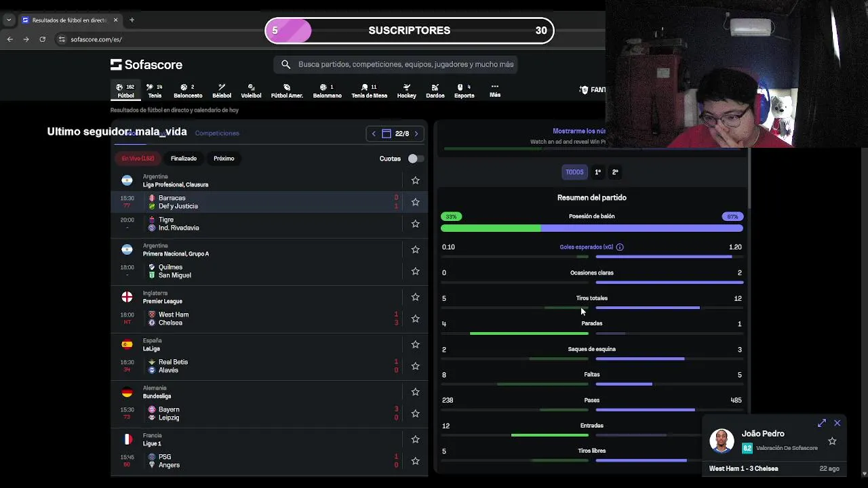Click the Posesión de balón bar

click(592, 228)
